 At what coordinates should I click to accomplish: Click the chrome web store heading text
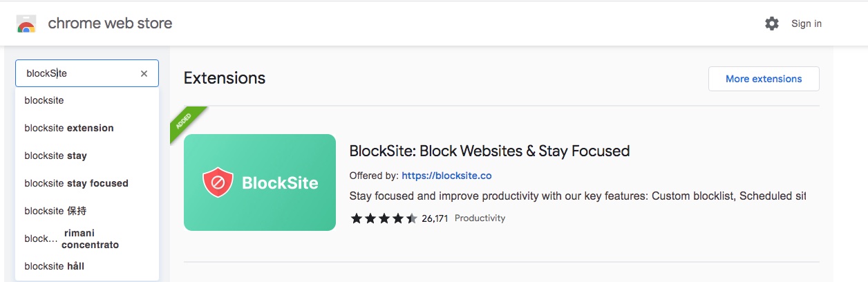(x=110, y=23)
